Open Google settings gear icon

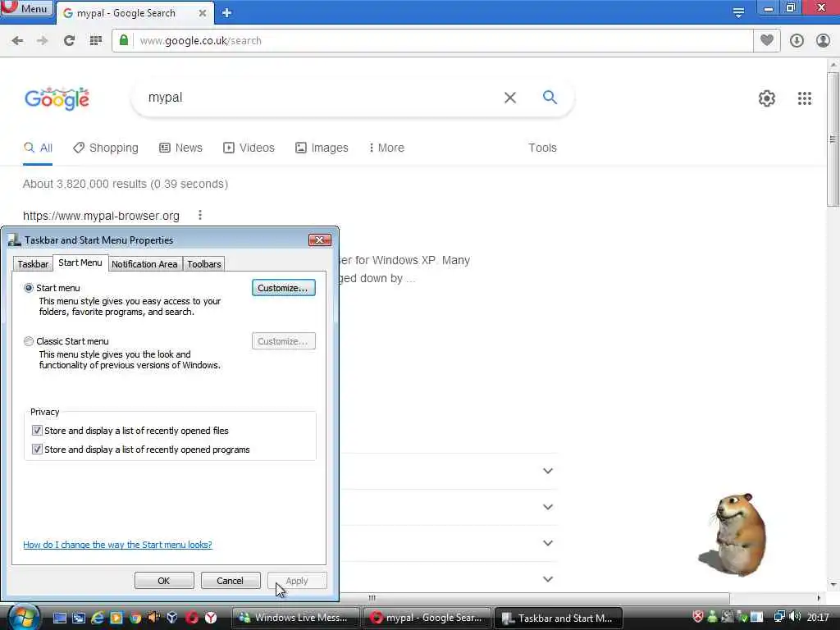(767, 98)
